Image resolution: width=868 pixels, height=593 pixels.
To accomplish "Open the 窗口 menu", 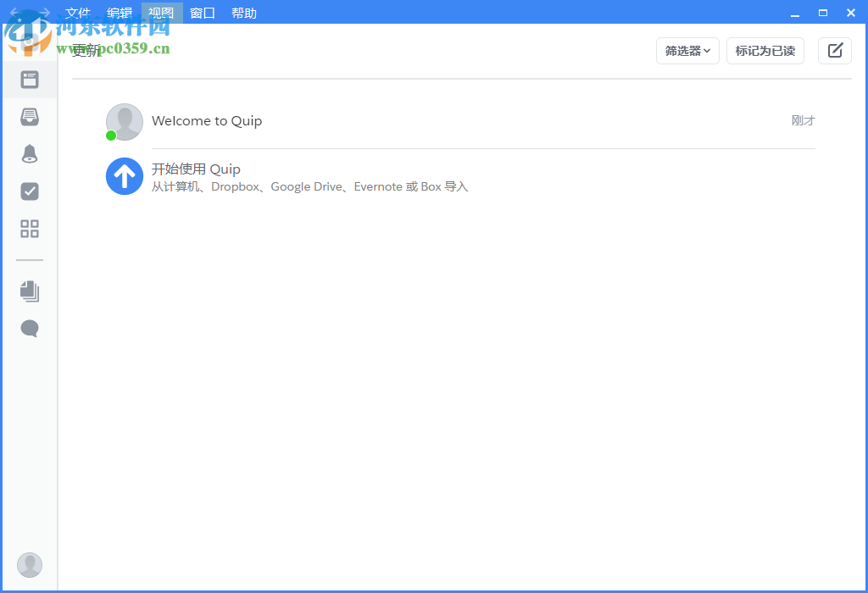I will click(x=202, y=13).
